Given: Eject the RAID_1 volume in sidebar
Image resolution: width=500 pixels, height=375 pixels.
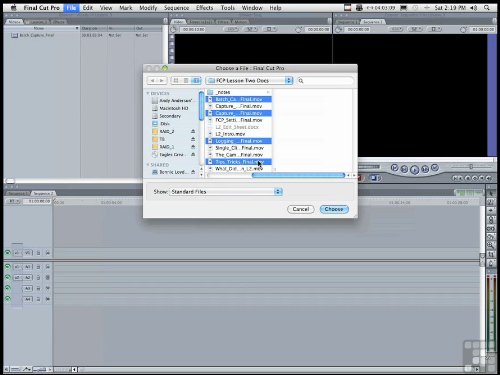Looking at the screenshot, I should [x=193, y=147].
